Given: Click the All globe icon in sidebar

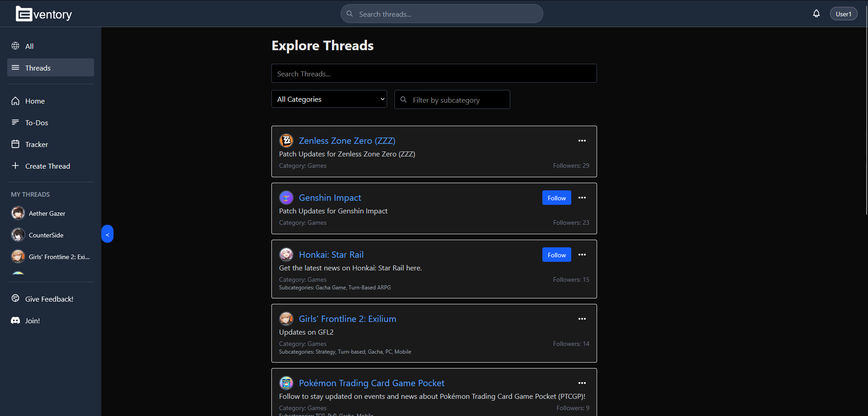Looking at the screenshot, I should pos(15,46).
